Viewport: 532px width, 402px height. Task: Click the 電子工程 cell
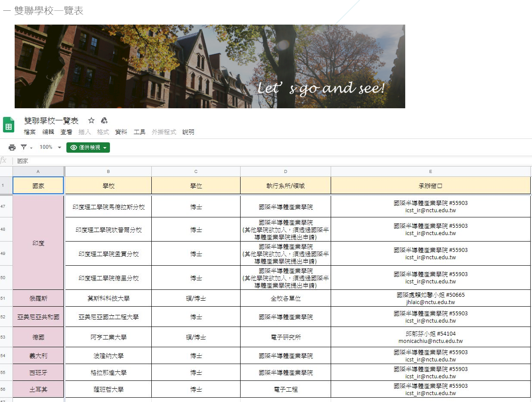(285, 389)
